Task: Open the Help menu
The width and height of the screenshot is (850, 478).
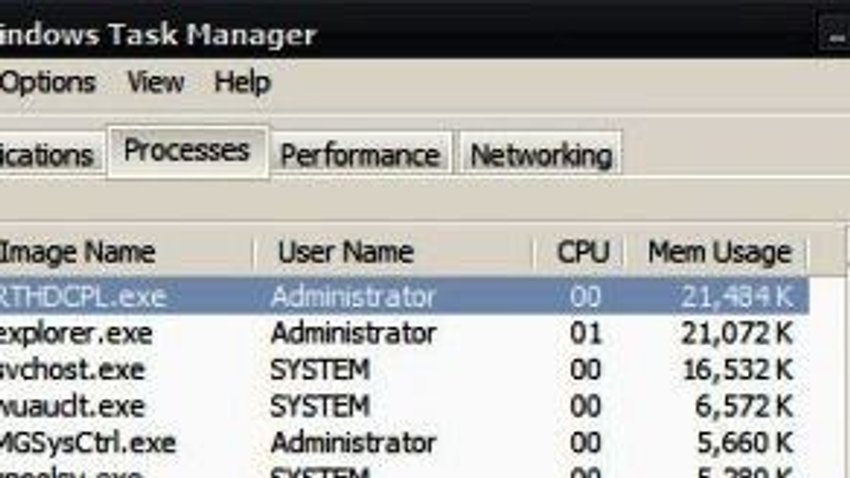Action: [242, 82]
